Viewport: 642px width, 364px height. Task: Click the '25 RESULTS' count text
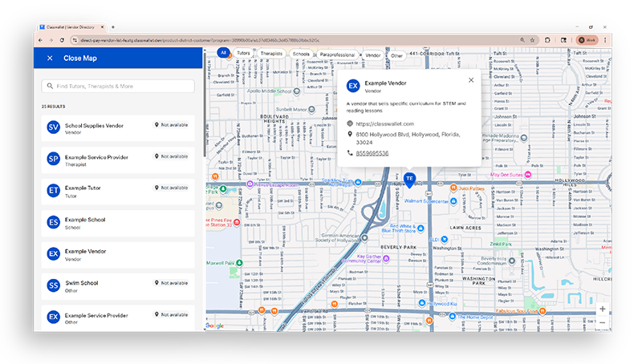(53, 107)
